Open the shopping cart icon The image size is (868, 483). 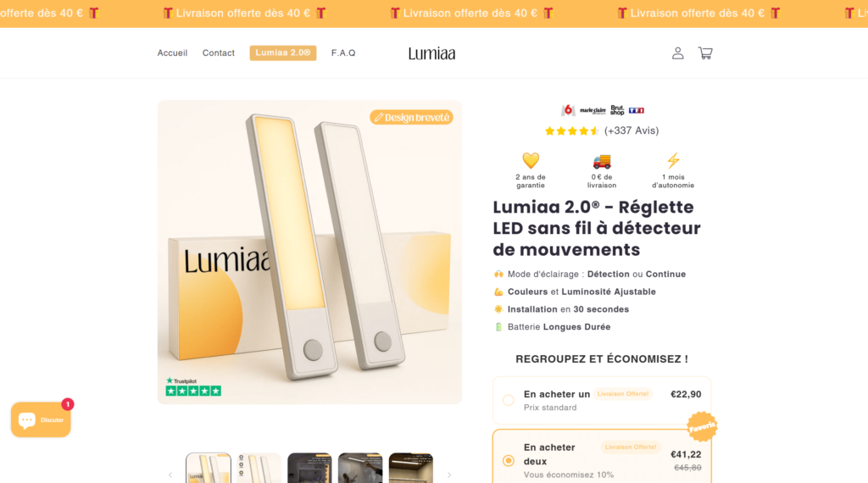[x=704, y=53]
